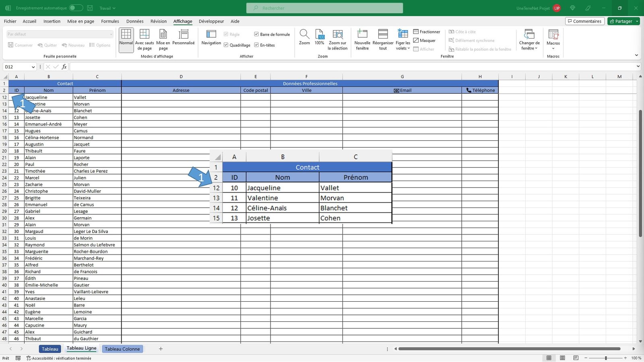Open the Commentaires panel

coord(584,21)
